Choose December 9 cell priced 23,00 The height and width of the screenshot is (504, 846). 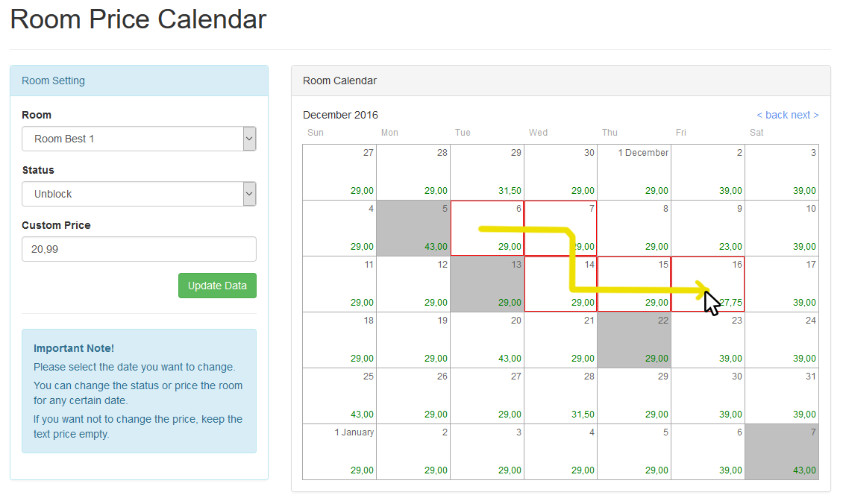coord(708,228)
